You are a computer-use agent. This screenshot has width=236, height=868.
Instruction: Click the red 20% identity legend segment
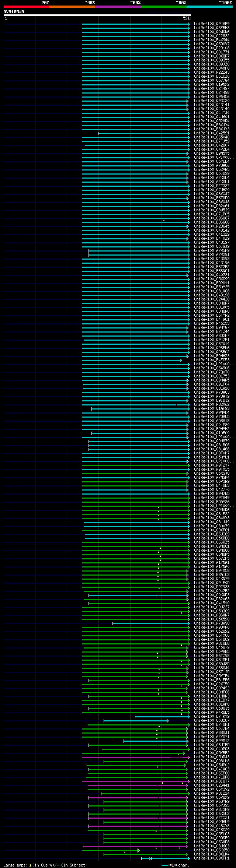(27, 7)
